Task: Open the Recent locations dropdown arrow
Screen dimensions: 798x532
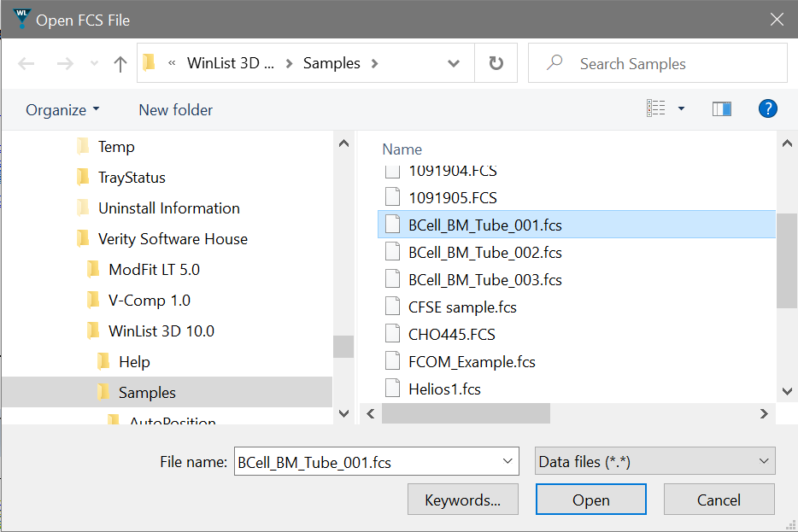Action: 94,64
